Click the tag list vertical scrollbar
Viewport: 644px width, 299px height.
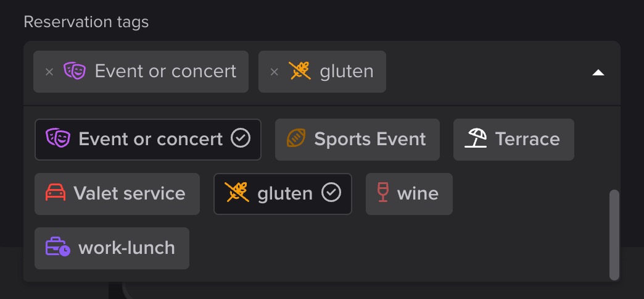click(614, 235)
